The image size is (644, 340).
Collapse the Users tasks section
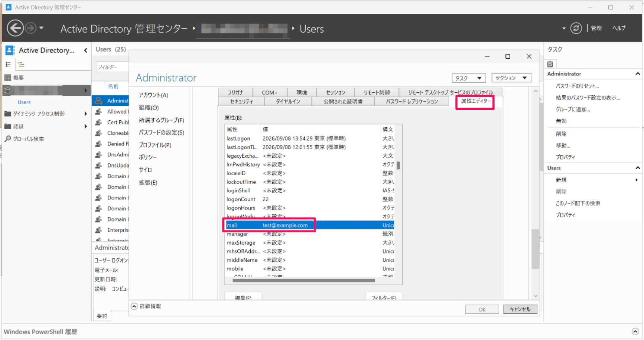coord(637,168)
